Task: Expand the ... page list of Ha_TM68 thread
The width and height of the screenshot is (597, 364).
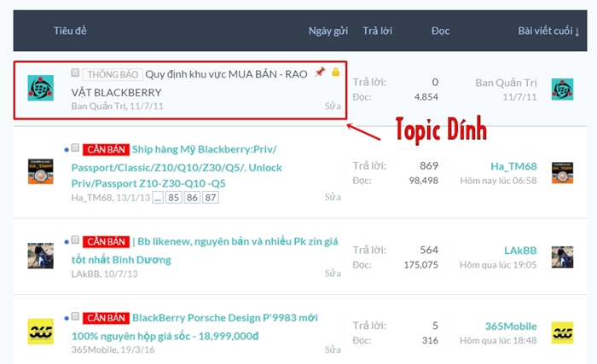Action: tap(158, 198)
